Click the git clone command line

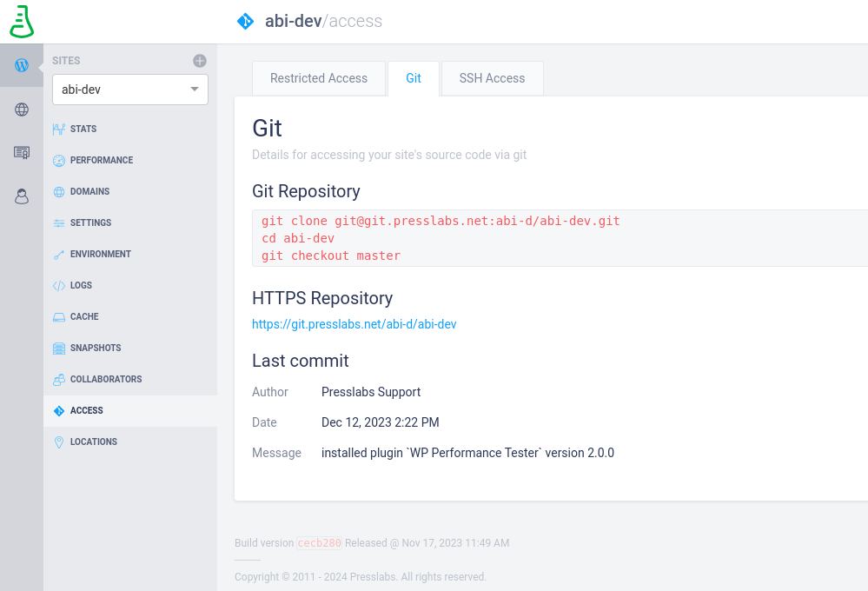point(441,221)
